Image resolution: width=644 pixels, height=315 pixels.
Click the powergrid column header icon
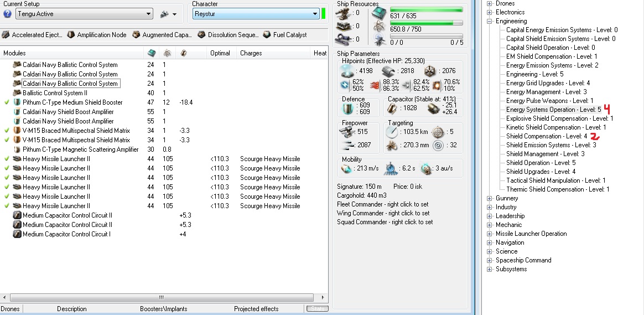[x=167, y=53]
